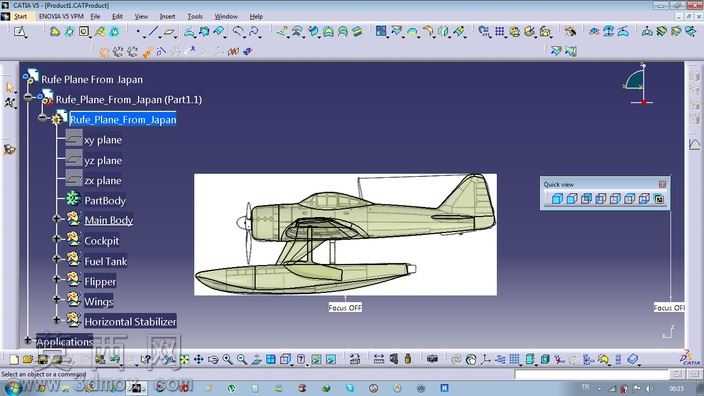
Task: Click the last icon in Quick view panel
Action: (x=659, y=198)
